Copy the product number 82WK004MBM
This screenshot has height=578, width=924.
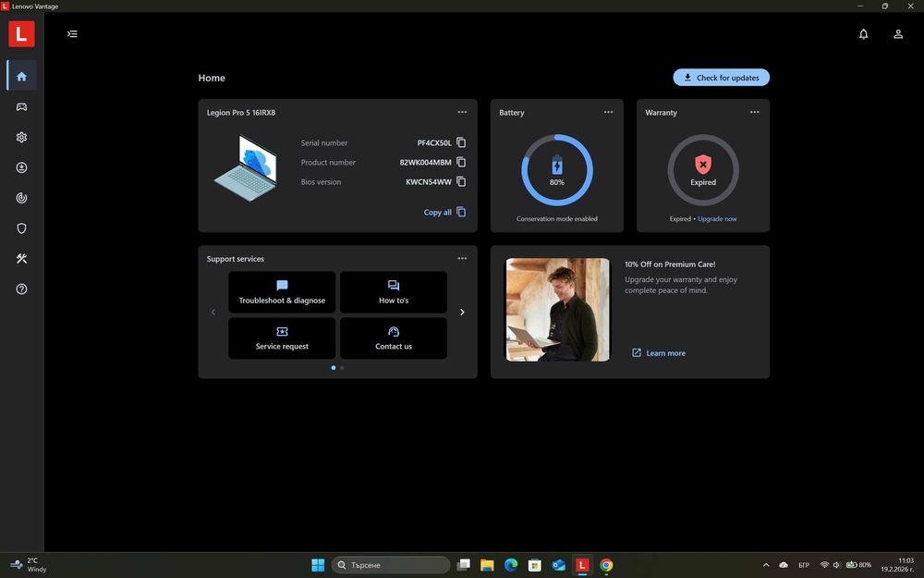click(x=461, y=162)
